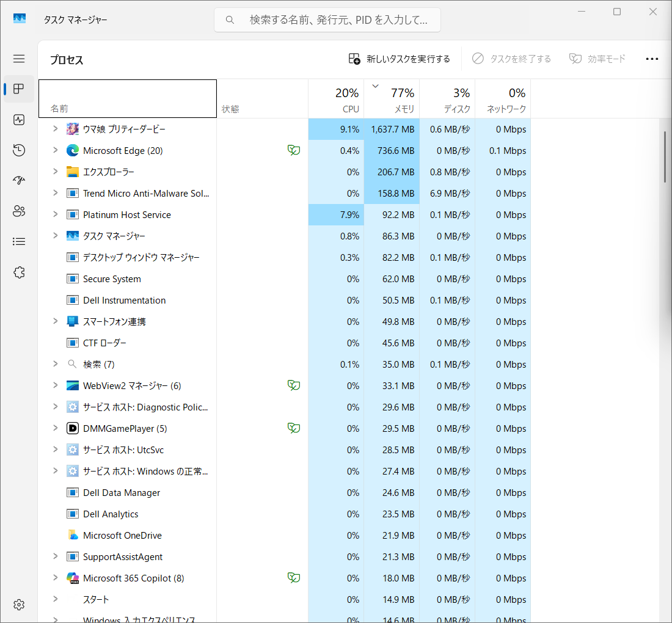Image resolution: width=672 pixels, height=623 pixels.
Task: Click the search magnifier icon in search box
Action: pos(230,20)
